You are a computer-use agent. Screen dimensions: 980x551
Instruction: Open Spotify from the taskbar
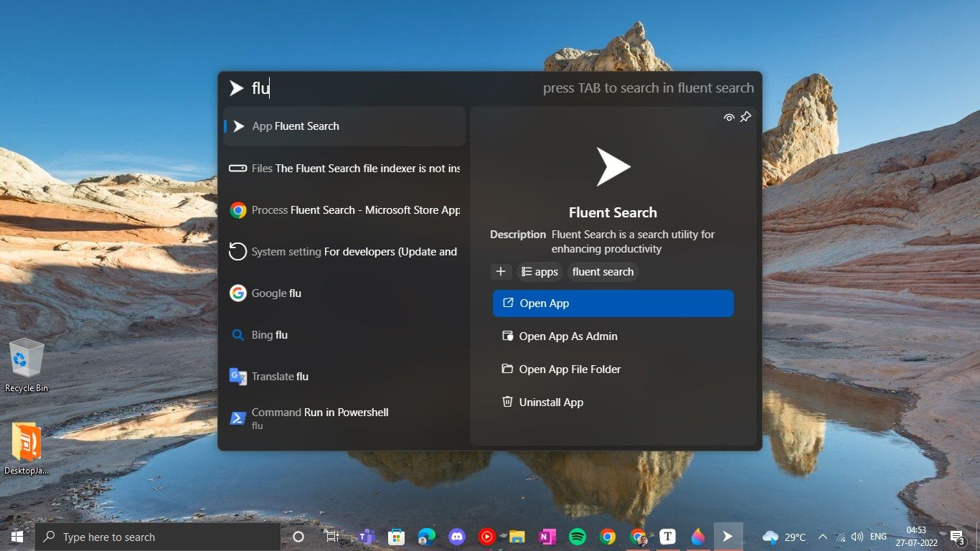coord(578,537)
